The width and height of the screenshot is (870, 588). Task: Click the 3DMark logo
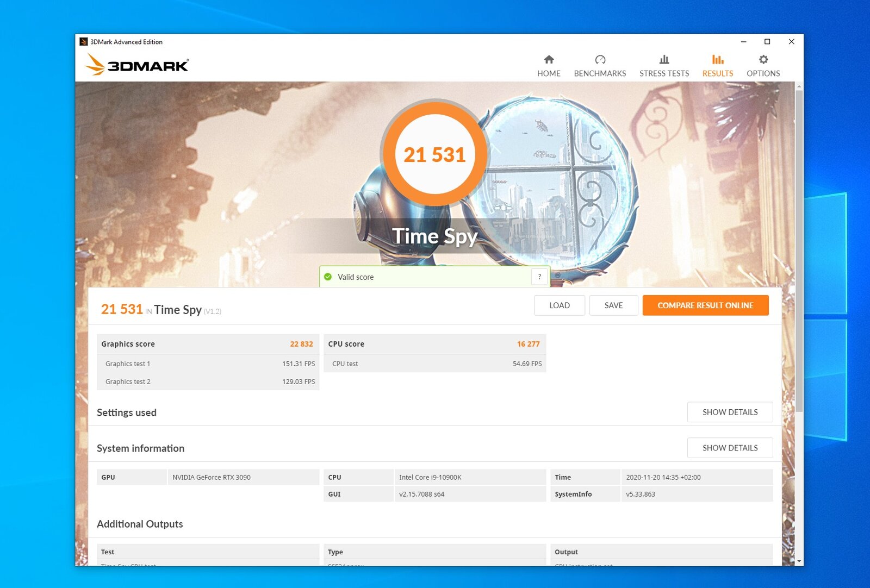coord(137,65)
